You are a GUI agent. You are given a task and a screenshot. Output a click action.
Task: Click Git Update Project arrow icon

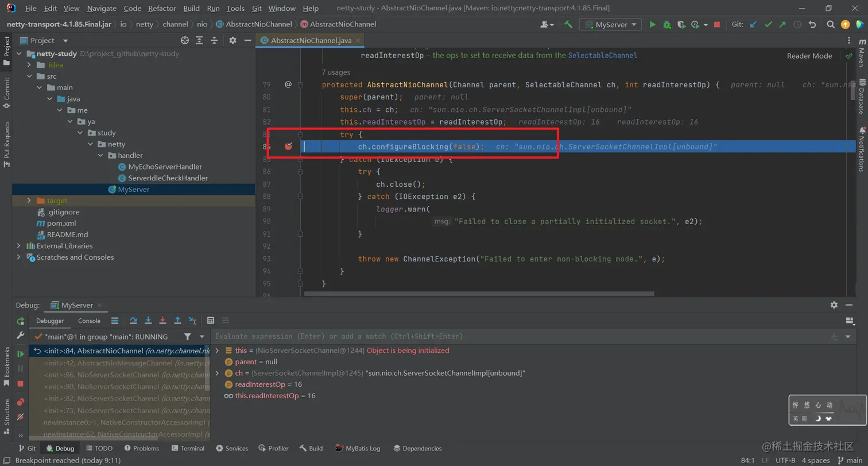[x=753, y=25]
